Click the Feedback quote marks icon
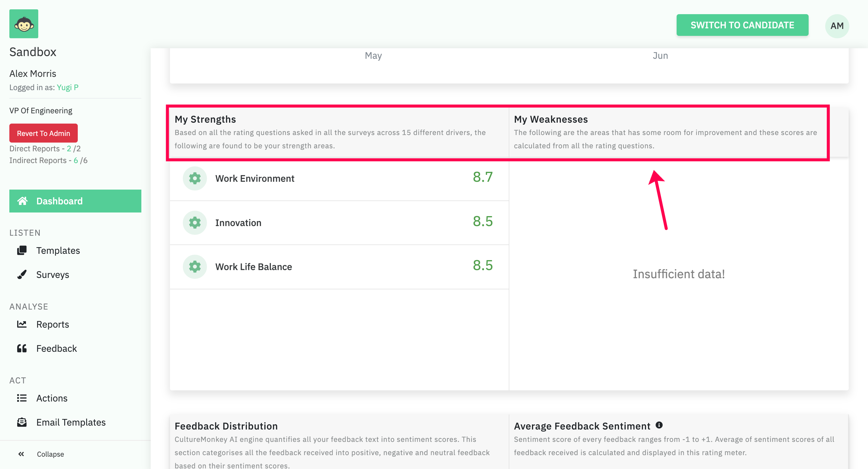The image size is (868, 469). coord(22,348)
